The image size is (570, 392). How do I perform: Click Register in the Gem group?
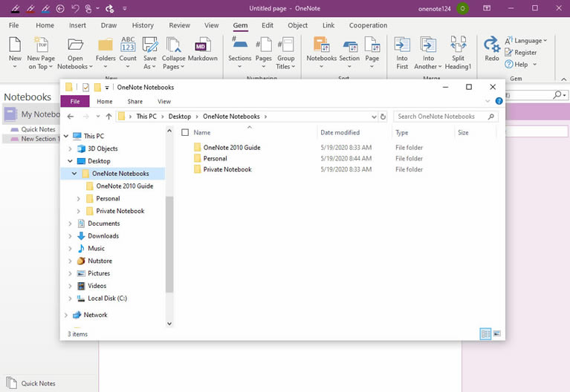(x=525, y=53)
